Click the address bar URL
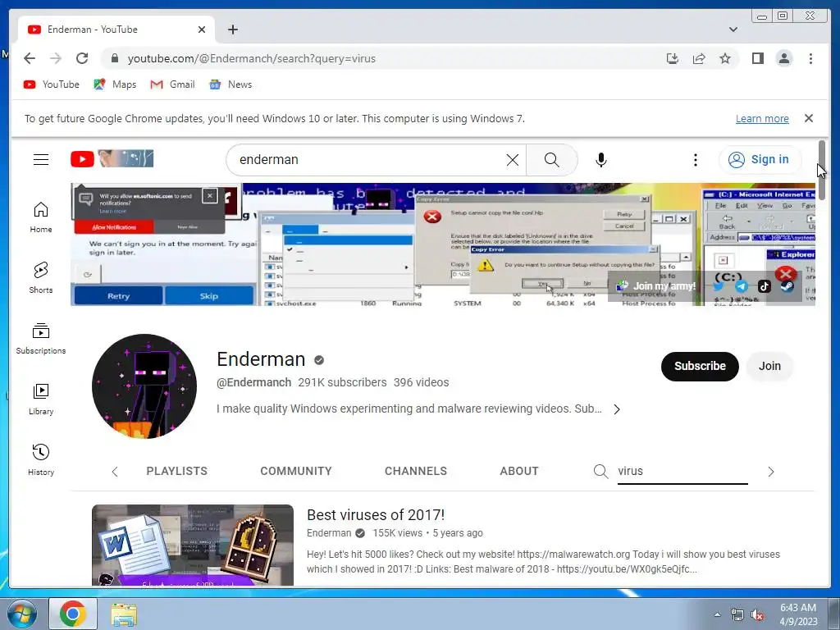Screen dimensions: 840x630 [251, 58]
